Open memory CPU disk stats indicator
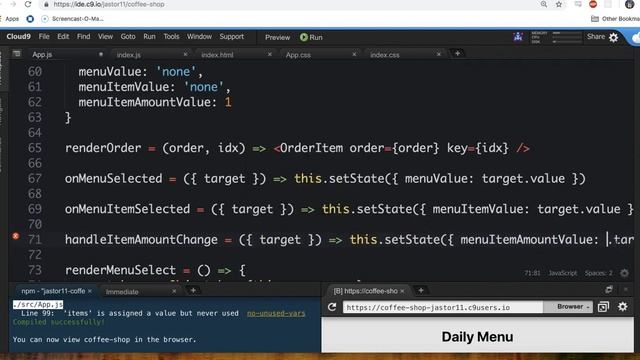The width and height of the screenshot is (640, 360). pos(556,37)
